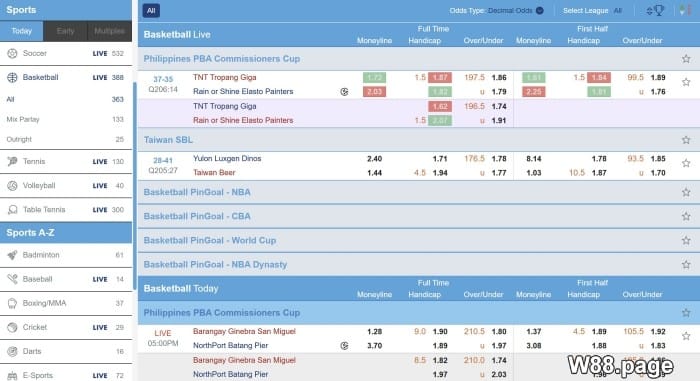The image size is (700, 381).
Task: Open Outright under Basketball
Action: point(66,139)
